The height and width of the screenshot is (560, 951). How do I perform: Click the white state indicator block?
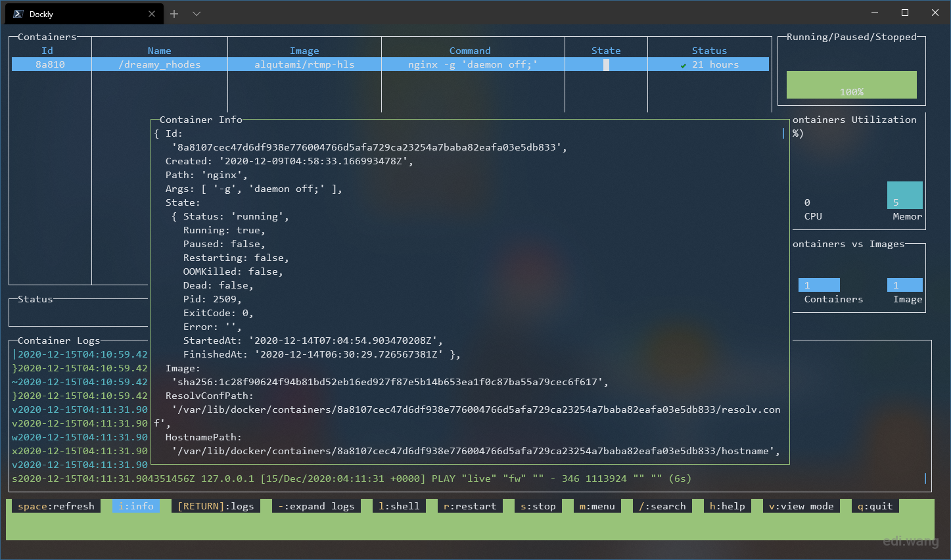click(606, 64)
